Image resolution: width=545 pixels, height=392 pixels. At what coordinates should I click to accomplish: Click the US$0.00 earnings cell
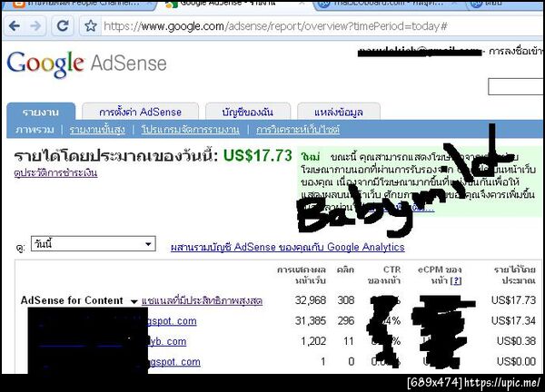(x=516, y=361)
